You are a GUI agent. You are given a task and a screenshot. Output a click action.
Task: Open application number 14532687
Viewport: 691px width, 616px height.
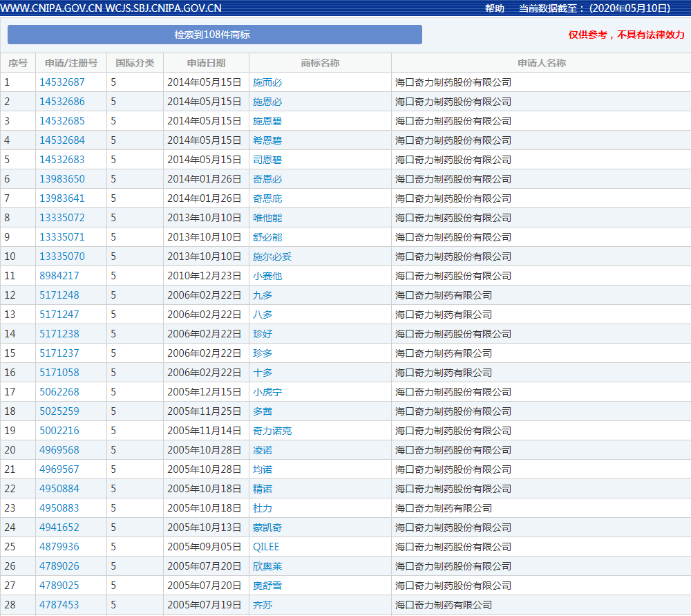point(62,82)
